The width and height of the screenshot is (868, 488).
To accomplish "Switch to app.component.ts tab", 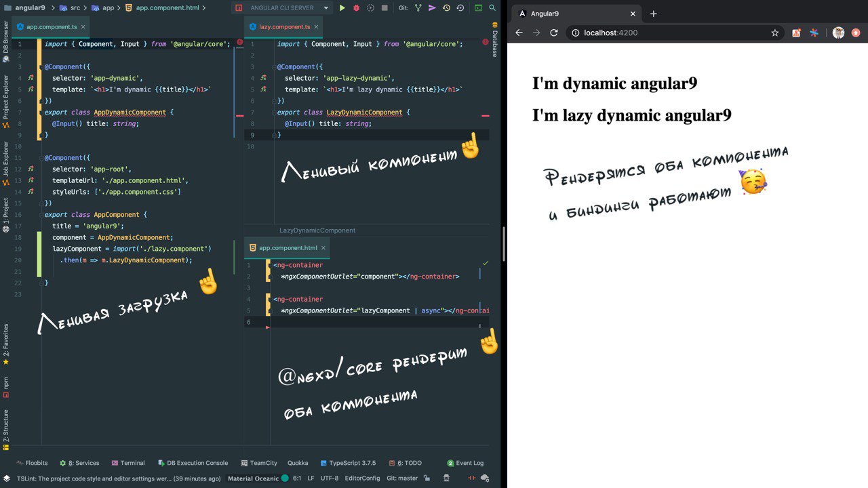I will (52, 26).
